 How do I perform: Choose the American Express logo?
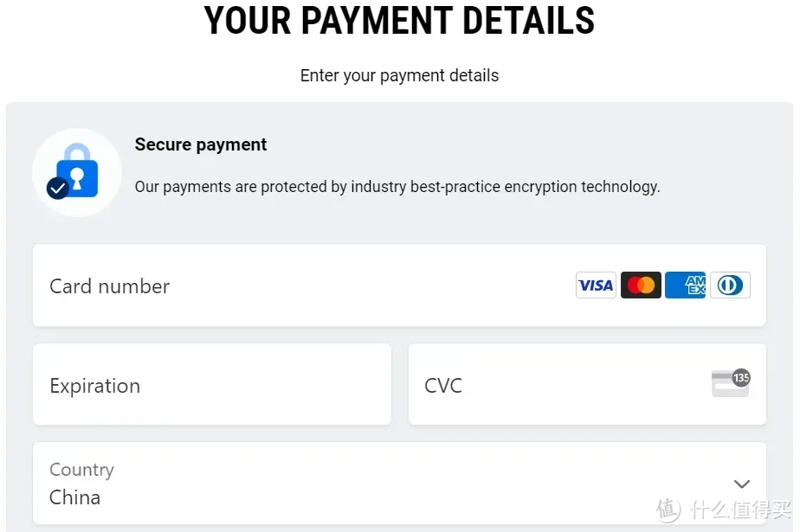tap(685, 285)
